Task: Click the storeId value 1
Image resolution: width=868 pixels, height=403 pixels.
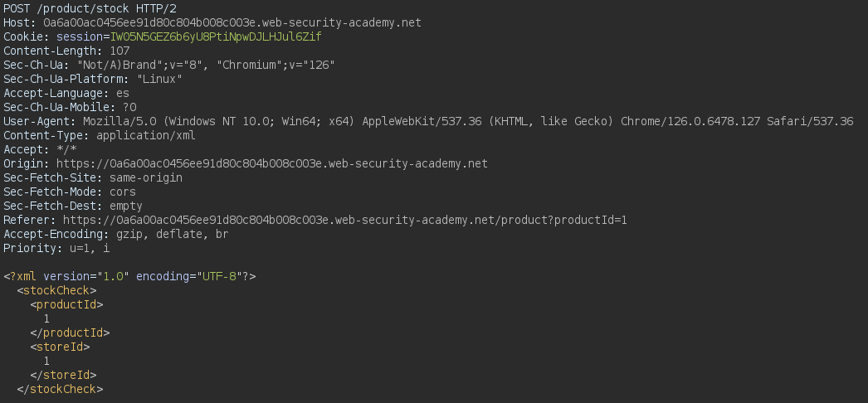Action: coord(46,361)
